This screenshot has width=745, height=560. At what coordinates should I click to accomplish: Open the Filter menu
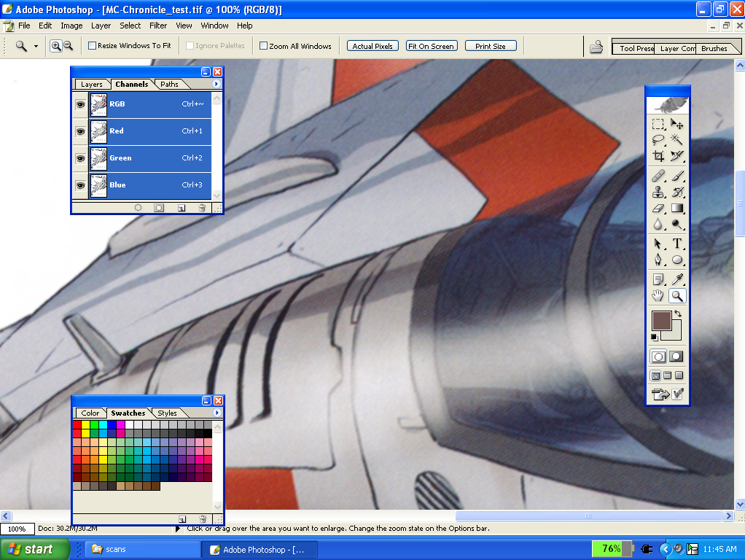(x=158, y=26)
